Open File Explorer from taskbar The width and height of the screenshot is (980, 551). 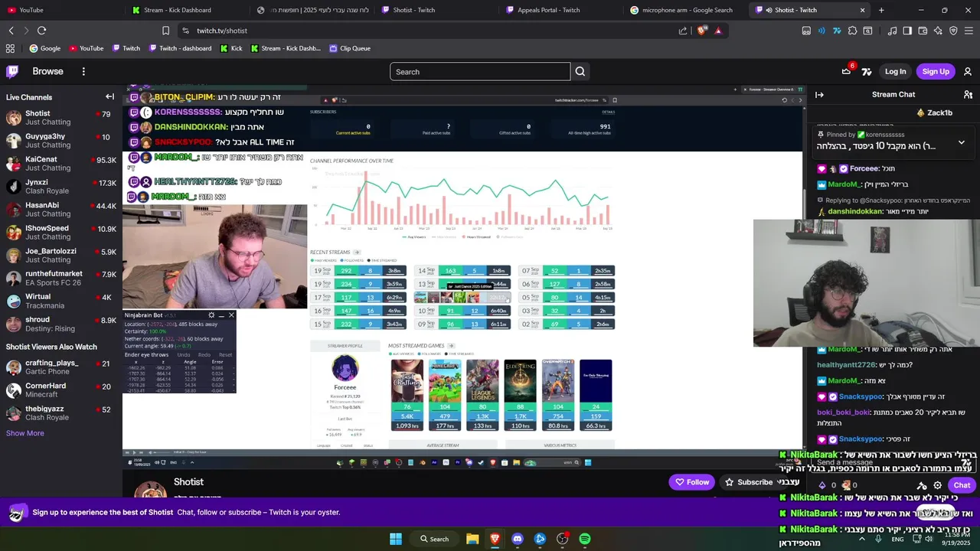tap(472, 539)
